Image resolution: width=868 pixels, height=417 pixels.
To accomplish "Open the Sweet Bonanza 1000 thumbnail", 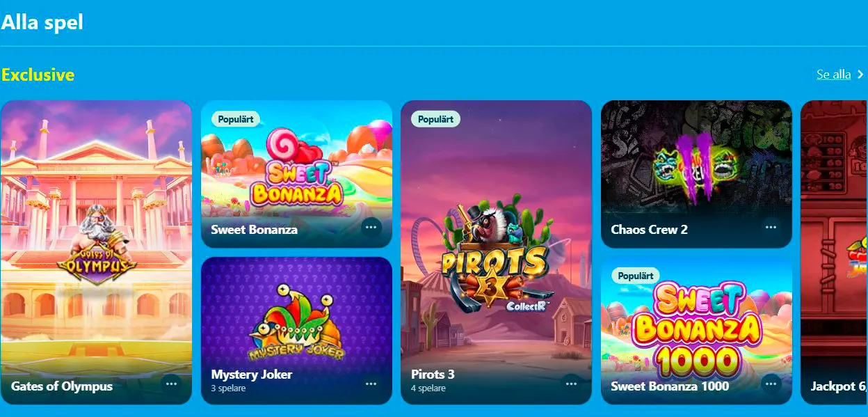I will tap(696, 331).
